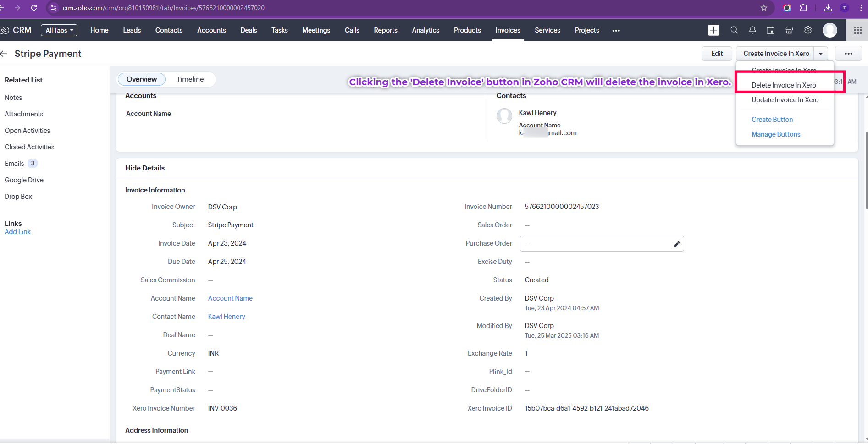Expand the All Tabs dropdown

[x=59, y=30]
